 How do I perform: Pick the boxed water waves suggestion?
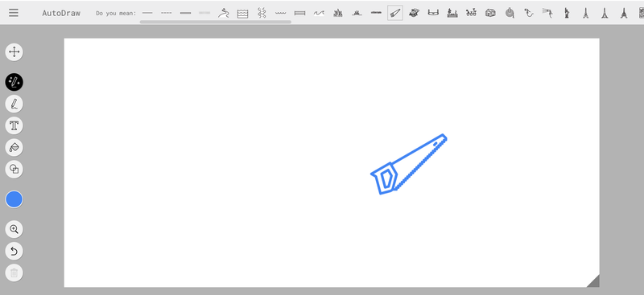point(243,13)
